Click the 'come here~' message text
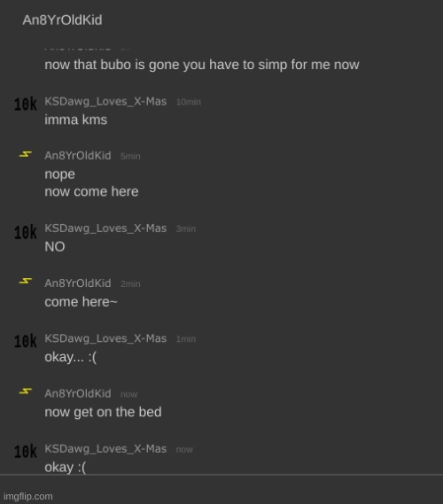The width and height of the screenshot is (443, 504). (81, 302)
